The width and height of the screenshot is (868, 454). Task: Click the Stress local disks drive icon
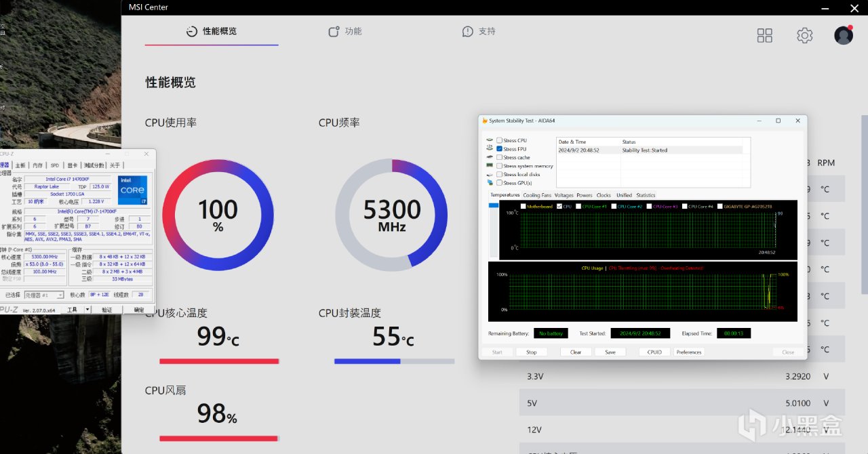490,174
